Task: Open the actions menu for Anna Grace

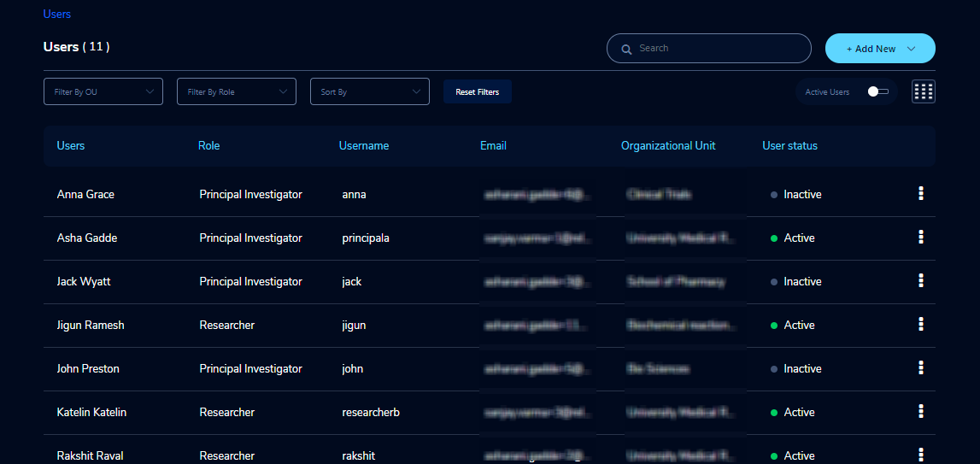Action: click(921, 193)
